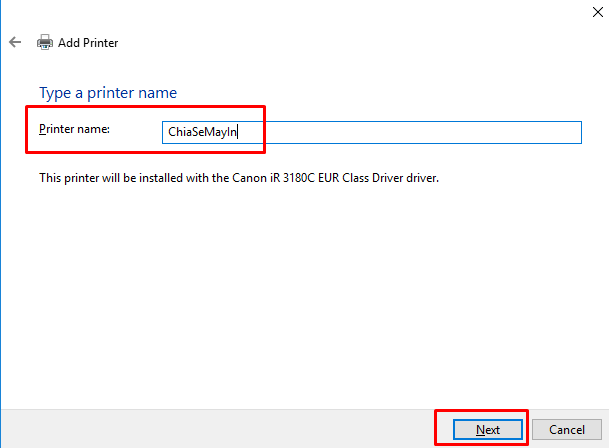Click the "Add Printer" title text
609x448 pixels.
88,43
